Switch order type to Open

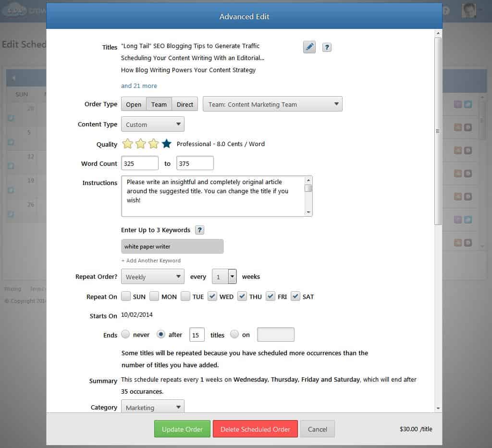click(134, 104)
